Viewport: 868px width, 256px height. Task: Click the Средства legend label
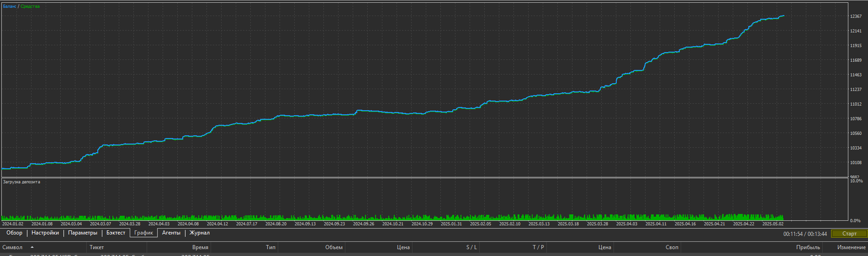click(x=30, y=6)
